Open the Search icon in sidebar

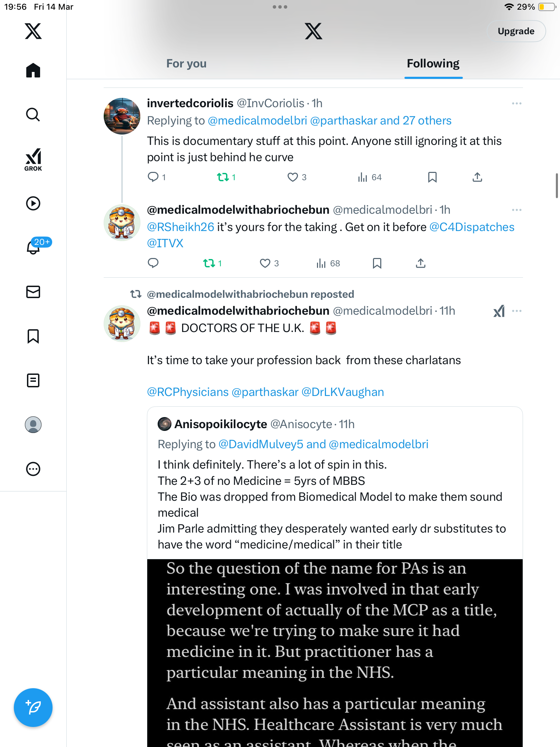pyautogui.click(x=33, y=114)
